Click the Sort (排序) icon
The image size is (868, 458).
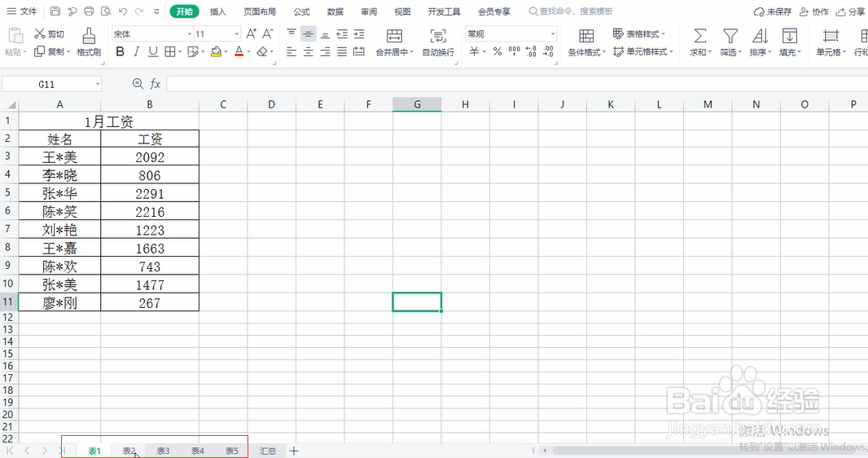click(x=760, y=36)
